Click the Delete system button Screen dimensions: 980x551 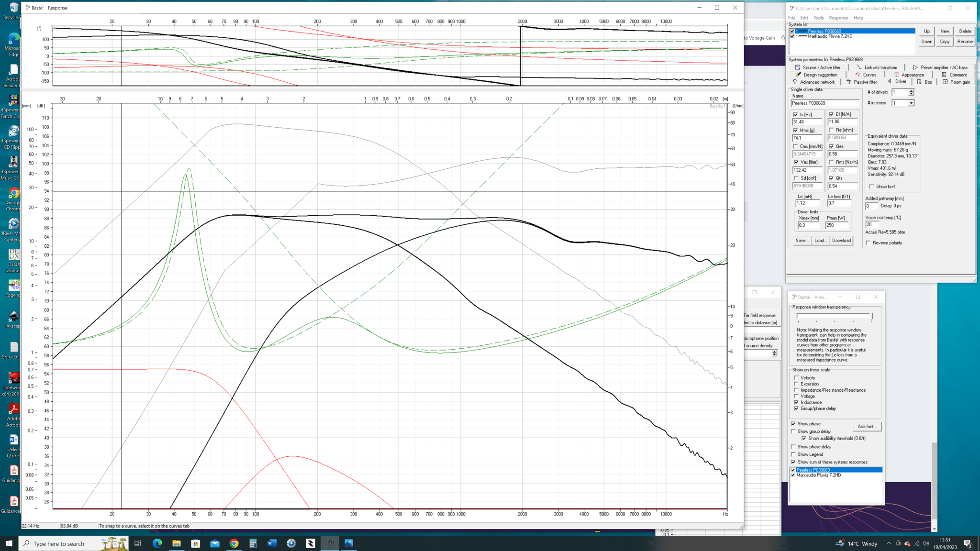tap(965, 31)
